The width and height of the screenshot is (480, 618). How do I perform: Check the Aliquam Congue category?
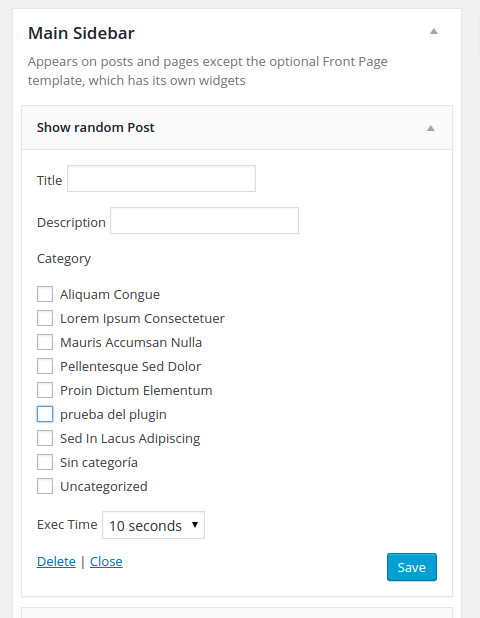click(x=45, y=294)
